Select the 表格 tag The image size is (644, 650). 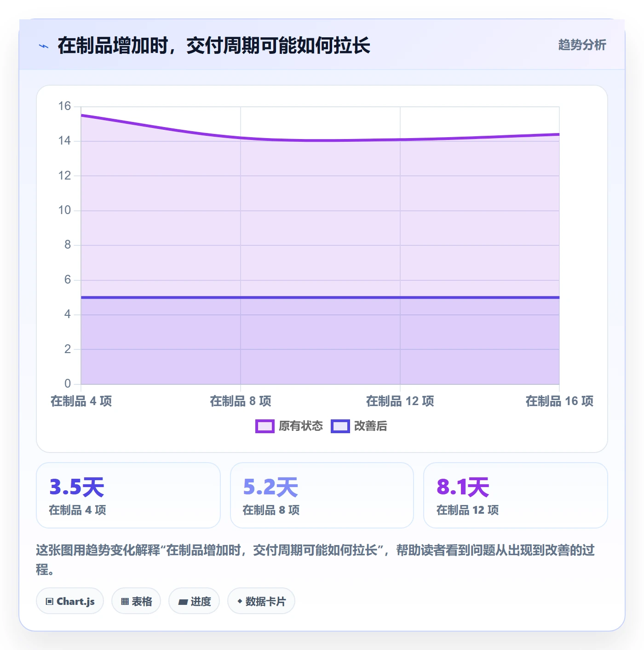[x=136, y=601]
